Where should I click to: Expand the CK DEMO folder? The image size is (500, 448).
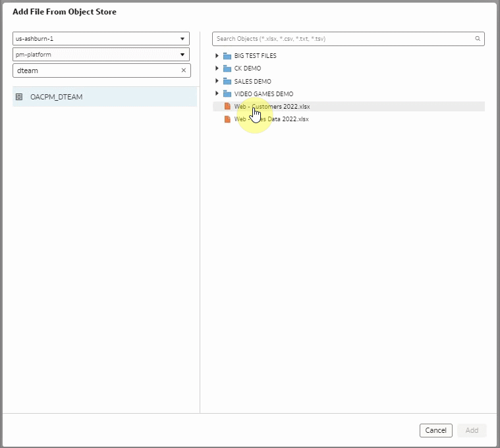point(217,69)
